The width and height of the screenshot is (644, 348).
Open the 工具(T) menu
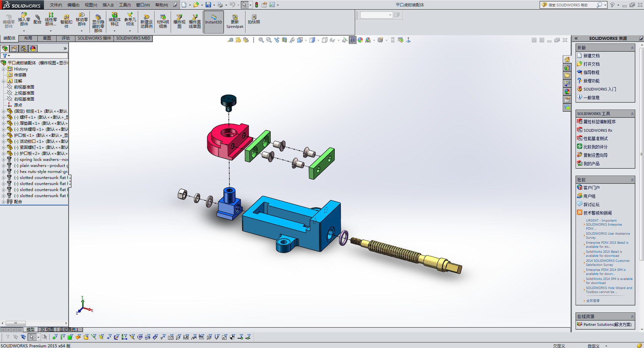[x=125, y=5]
